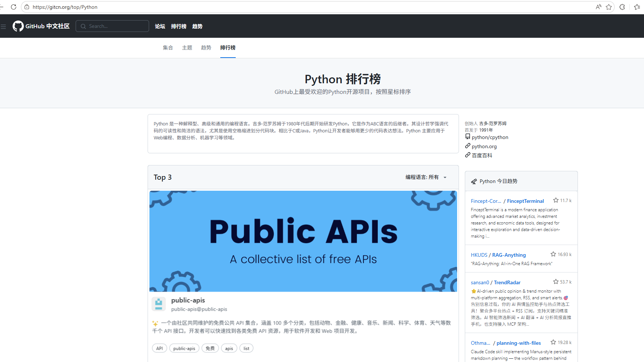
Task: Visit the python.org link
Action: point(484,146)
